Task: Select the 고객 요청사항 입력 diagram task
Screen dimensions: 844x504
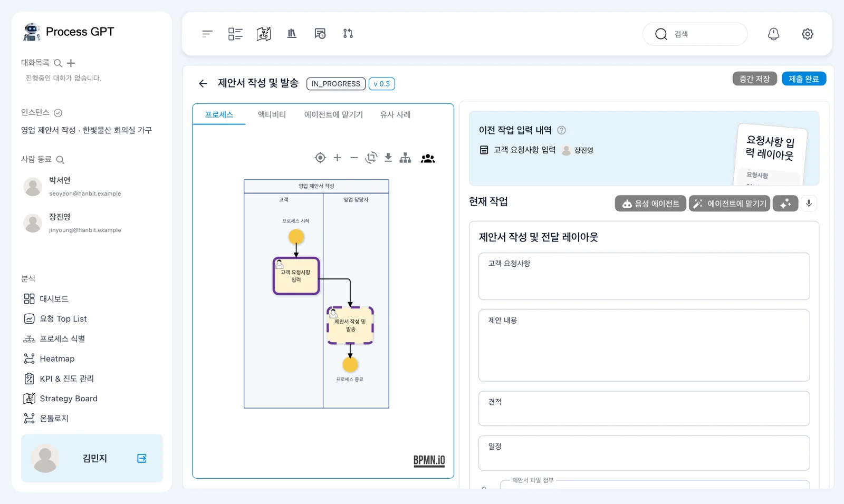Action: [296, 276]
